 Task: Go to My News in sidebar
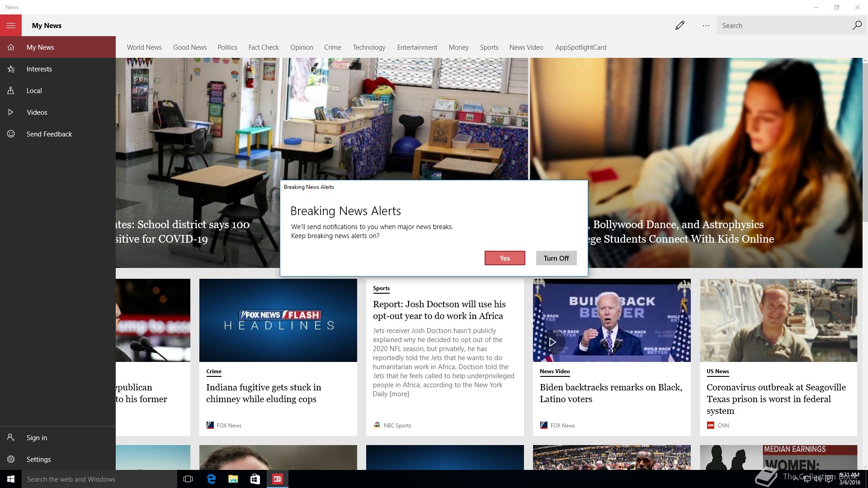(x=58, y=47)
